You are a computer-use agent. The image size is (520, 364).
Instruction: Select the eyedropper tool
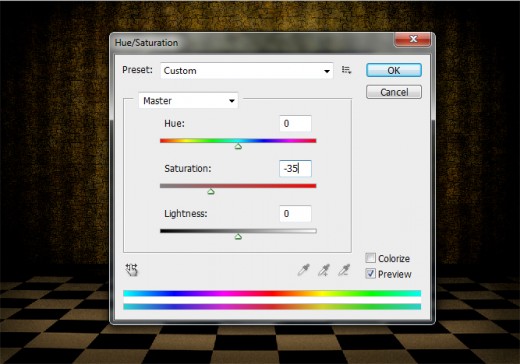[x=303, y=270]
